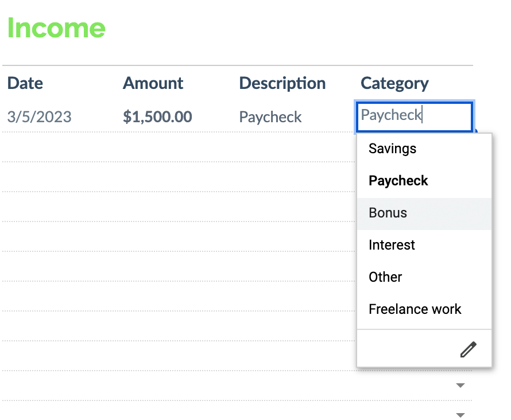Click the "Paycheck" description cell

pos(270,116)
